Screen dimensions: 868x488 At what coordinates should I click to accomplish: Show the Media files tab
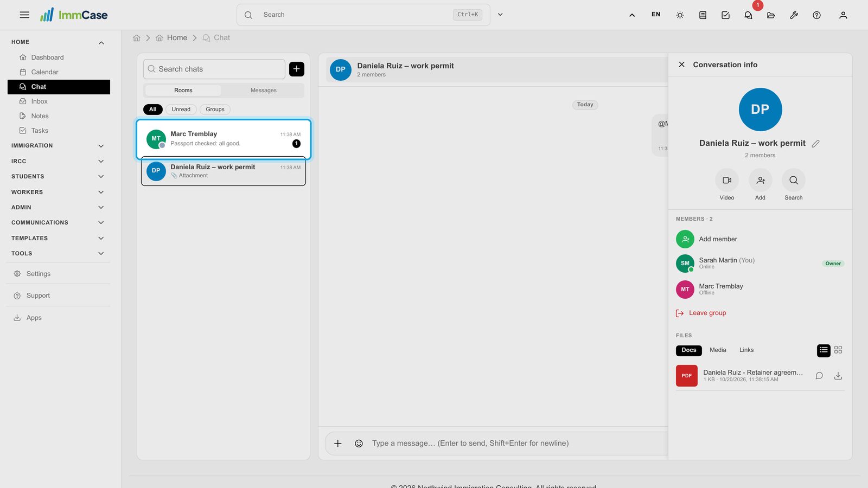pyautogui.click(x=718, y=350)
